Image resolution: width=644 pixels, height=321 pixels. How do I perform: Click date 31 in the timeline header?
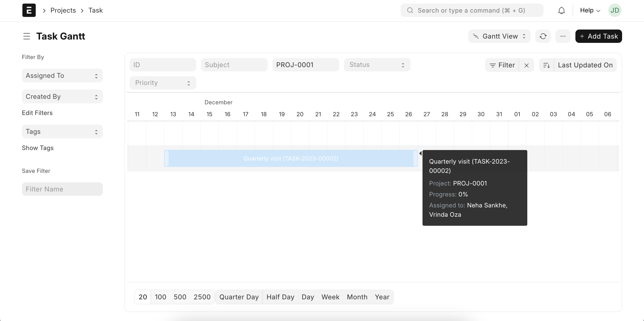click(499, 114)
